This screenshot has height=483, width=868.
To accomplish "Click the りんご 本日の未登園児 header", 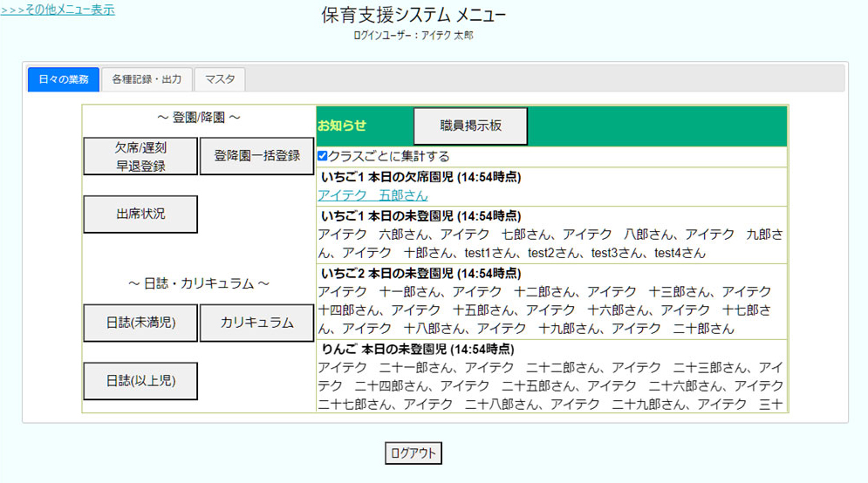I will point(417,349).
